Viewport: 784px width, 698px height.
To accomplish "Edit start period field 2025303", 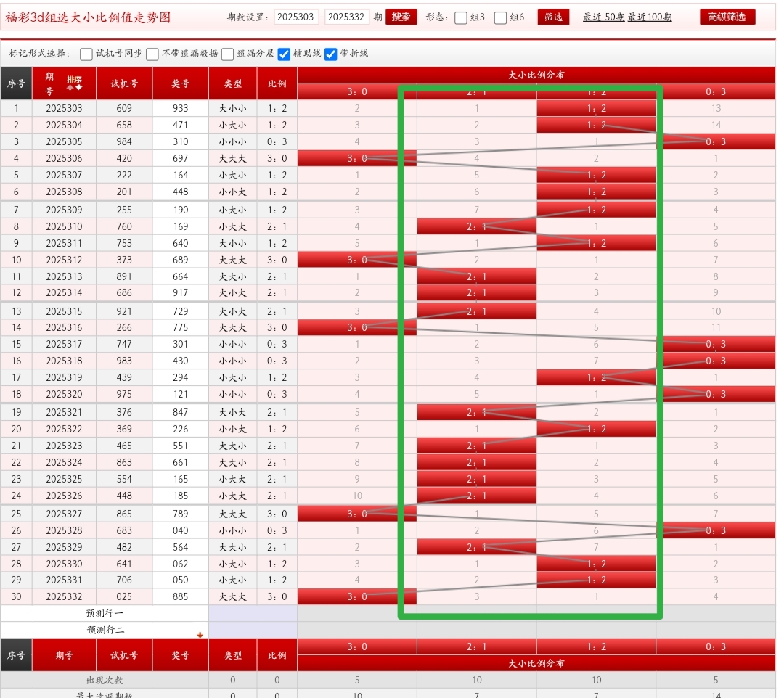I will [296, 17].
